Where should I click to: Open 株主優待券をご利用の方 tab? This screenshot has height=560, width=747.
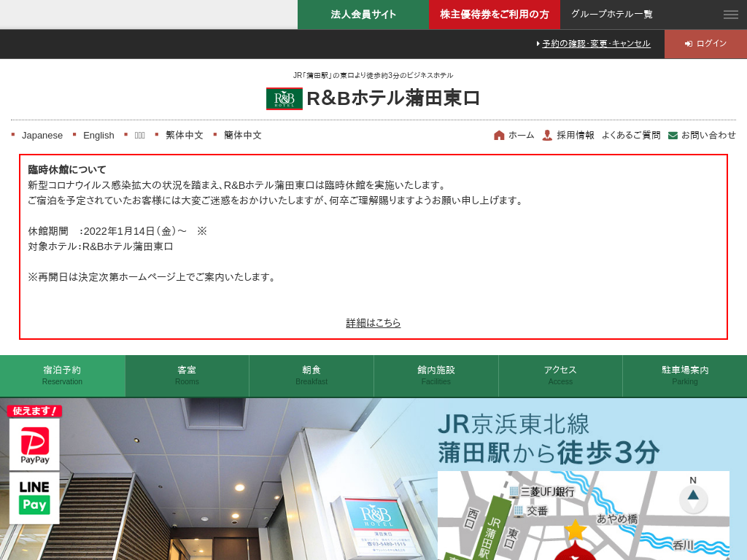pyautogui.click(x=495, y=15)
